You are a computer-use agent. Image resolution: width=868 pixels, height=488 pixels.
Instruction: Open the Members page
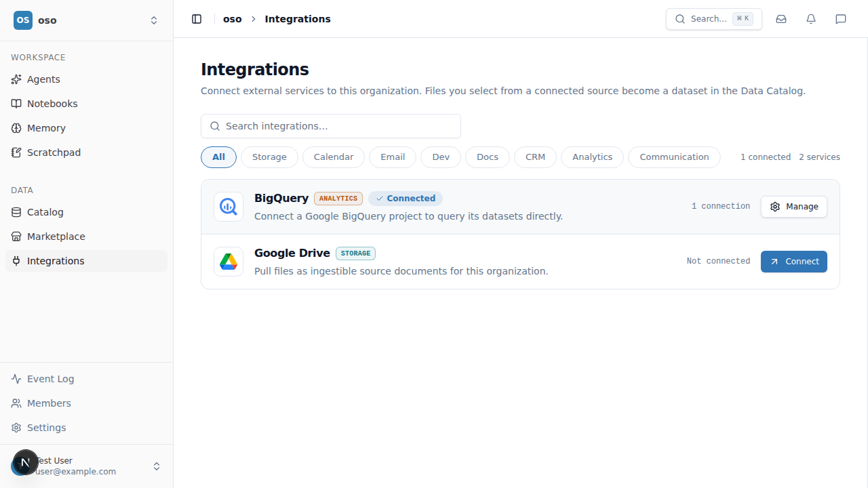click(x=86, y=403)
